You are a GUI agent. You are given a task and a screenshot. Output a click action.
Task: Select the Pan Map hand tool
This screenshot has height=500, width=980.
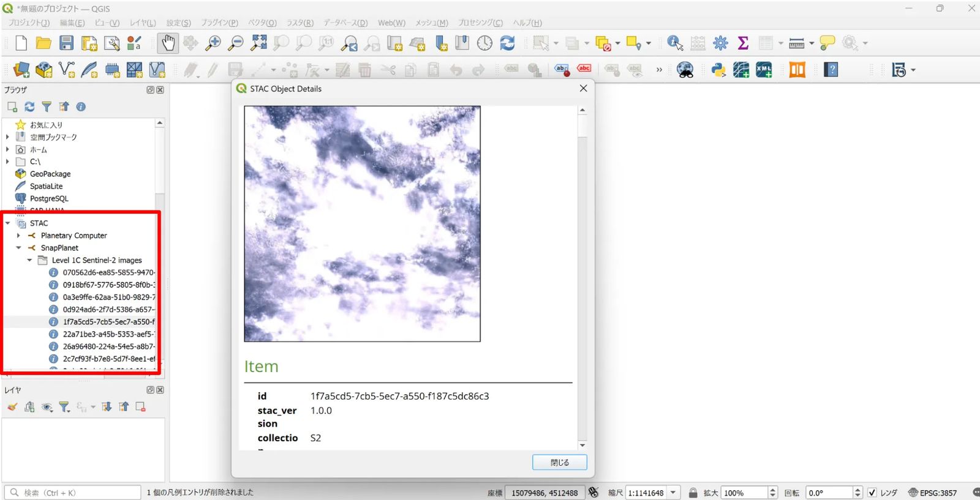[x=168, y=43]
